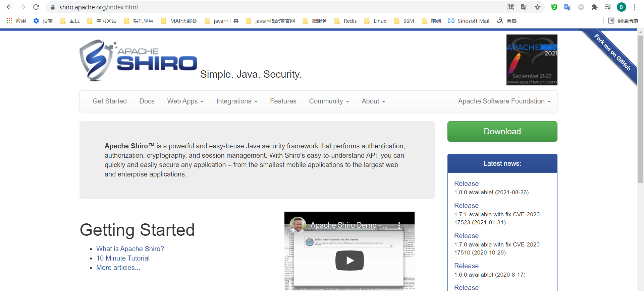This screenshot has width=644, height=291.
Task: Expand the Community dropdown
Action: click(x=329, y=101)
